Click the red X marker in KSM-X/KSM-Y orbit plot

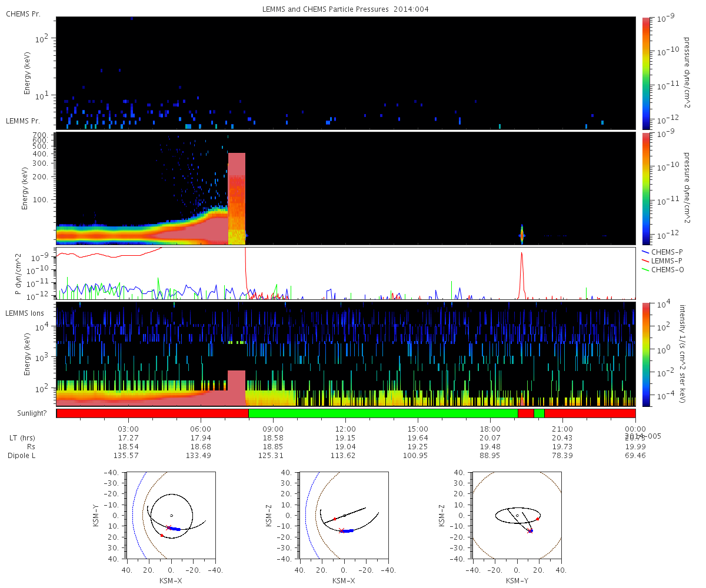(168, 527)
